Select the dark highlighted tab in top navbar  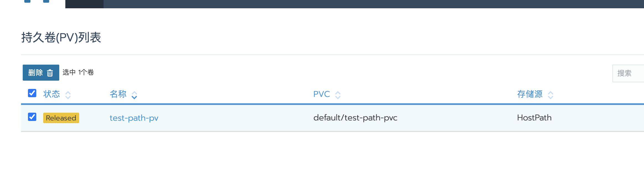pos(84,4)
